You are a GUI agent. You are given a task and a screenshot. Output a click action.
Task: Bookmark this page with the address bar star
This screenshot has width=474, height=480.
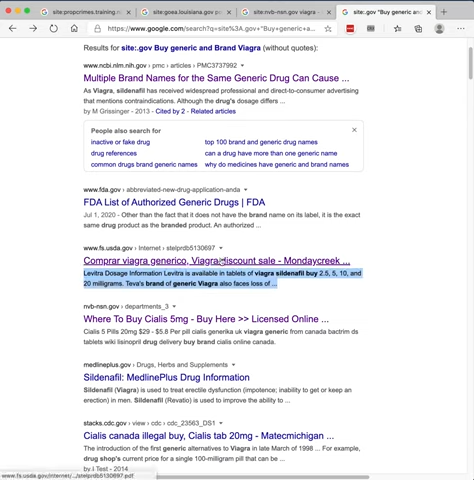point(328,29)
